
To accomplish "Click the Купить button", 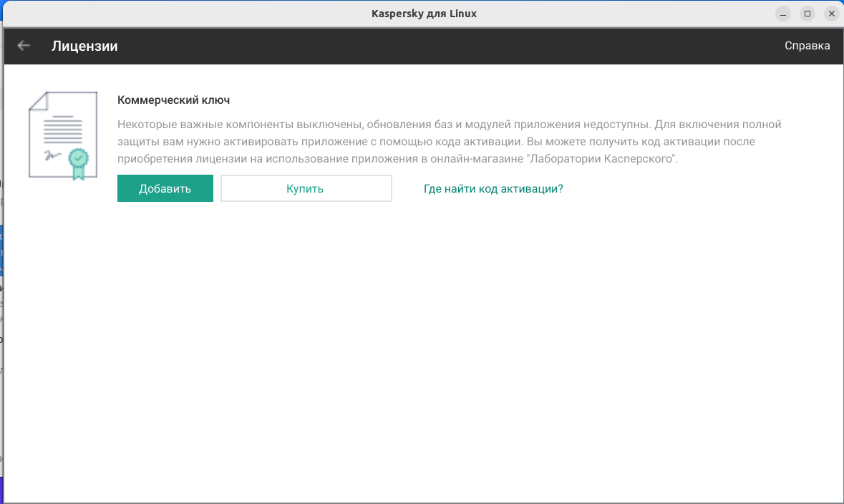I will click(306, 188).
